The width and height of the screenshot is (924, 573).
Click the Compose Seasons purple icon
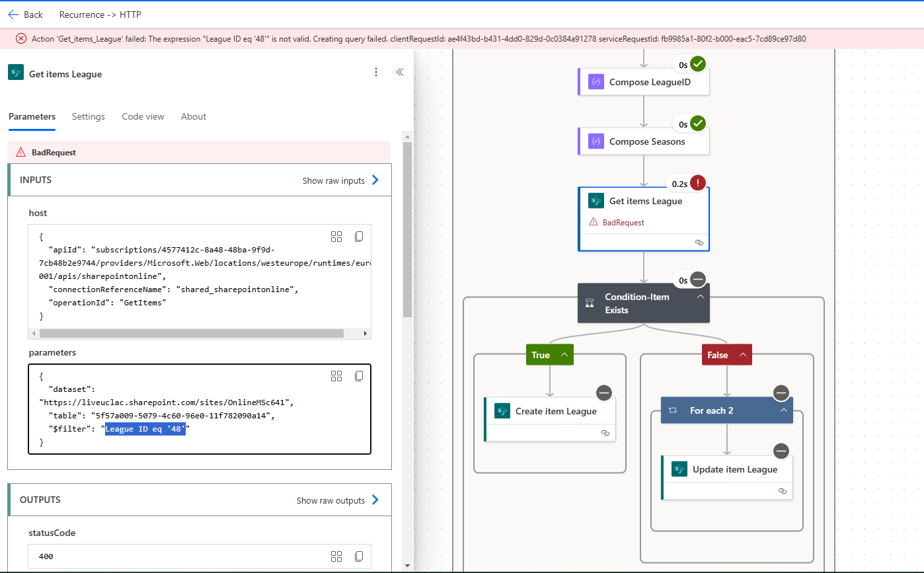596,141
